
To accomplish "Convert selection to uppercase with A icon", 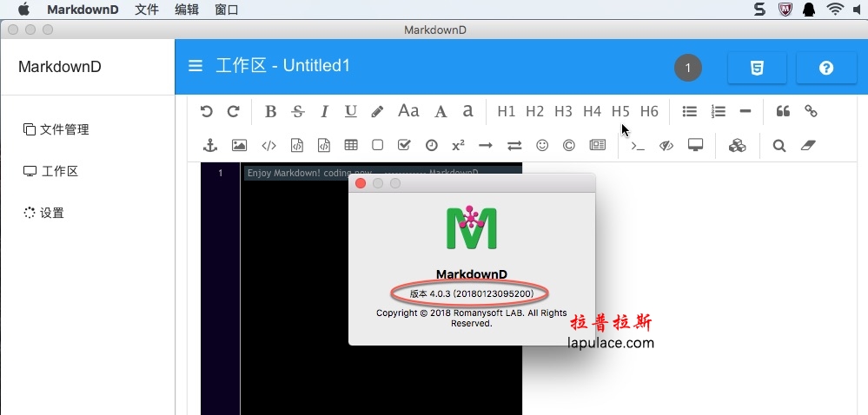I will [x=441, y=111].
